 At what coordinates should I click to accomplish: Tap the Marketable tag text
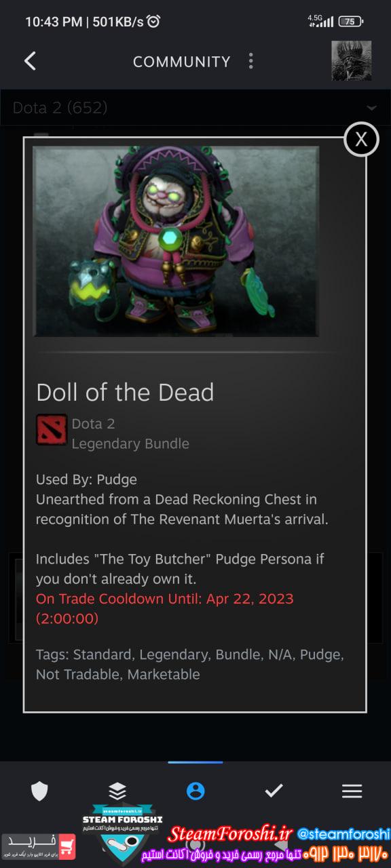click(164, 675)
